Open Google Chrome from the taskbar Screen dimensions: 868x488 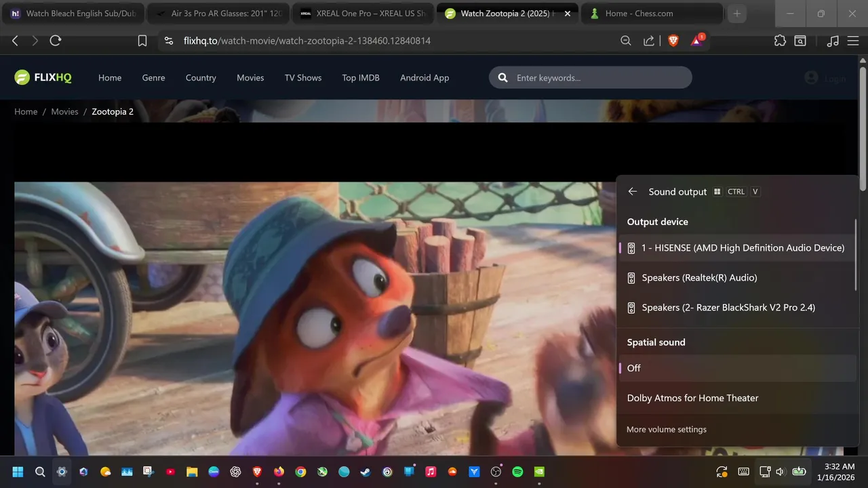pos(300,472)
